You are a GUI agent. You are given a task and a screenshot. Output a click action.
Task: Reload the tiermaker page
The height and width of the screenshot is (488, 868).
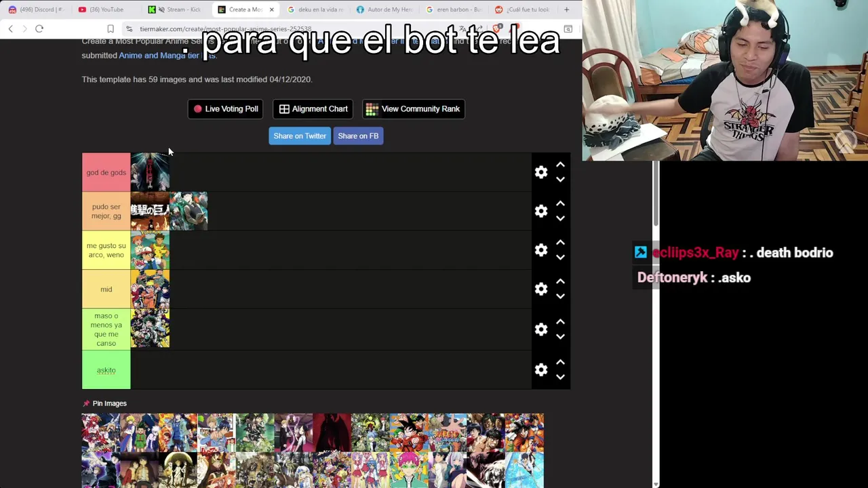[39, 28]
